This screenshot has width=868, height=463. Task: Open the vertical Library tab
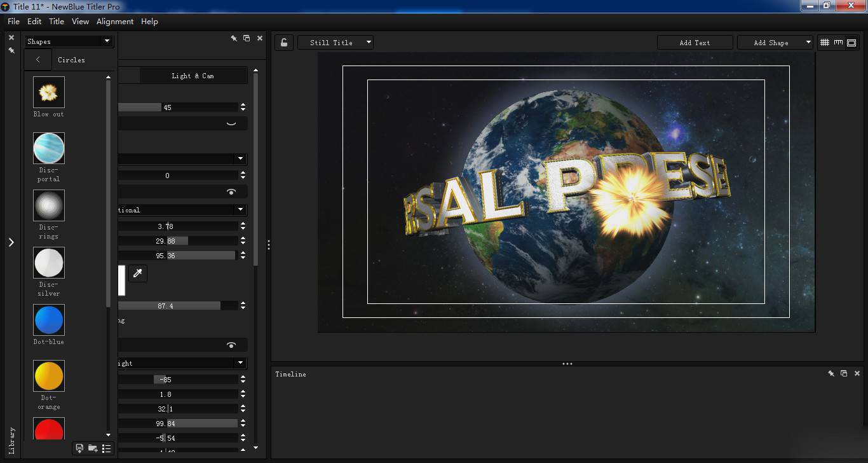(11, 440)
